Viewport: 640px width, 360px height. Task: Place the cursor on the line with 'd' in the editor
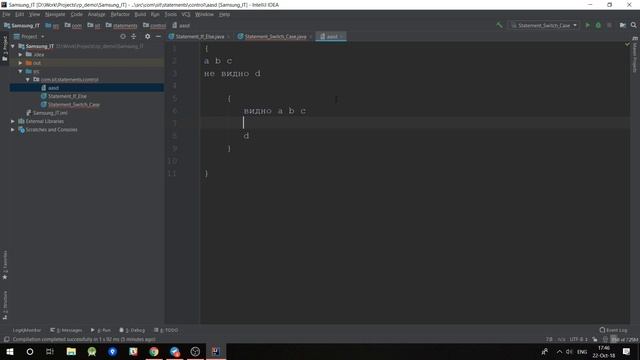[246, 136]
